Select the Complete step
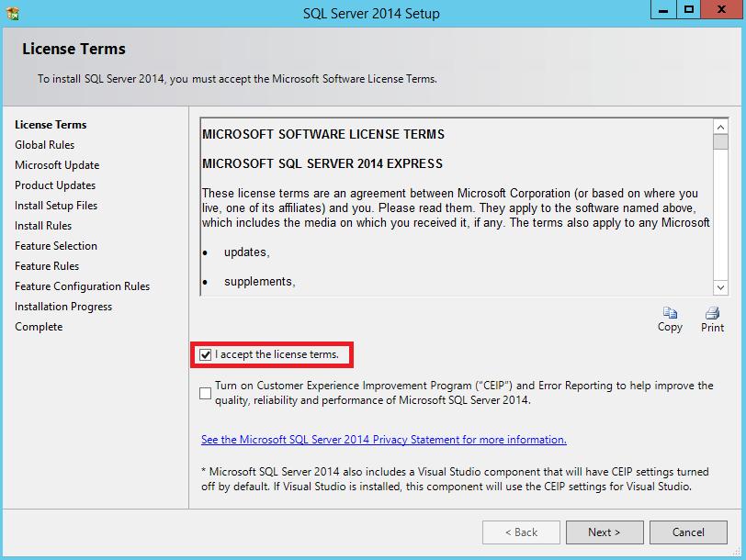Screen dimensions: 746x560 pos(39,327)
